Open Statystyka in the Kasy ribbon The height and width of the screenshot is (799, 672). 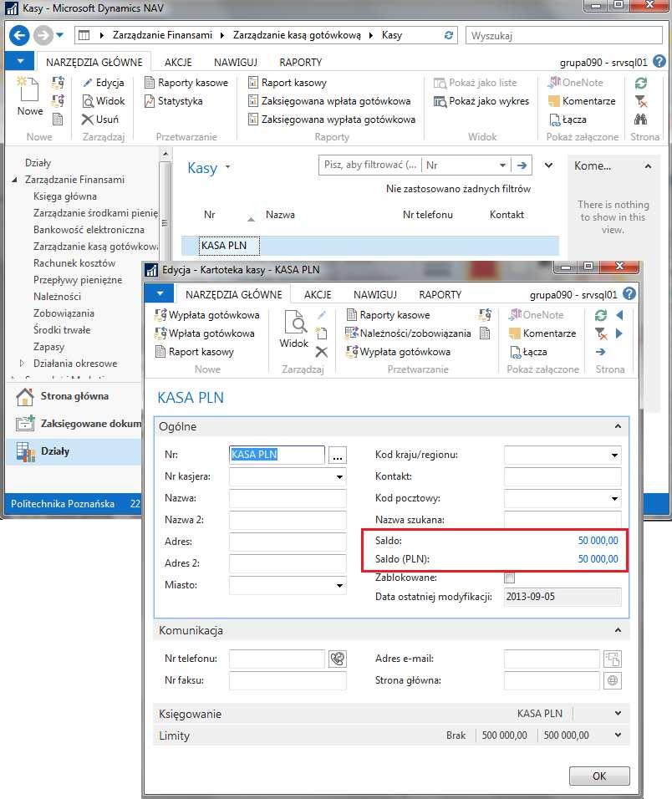pyautogui.click(x=174, y=101)
